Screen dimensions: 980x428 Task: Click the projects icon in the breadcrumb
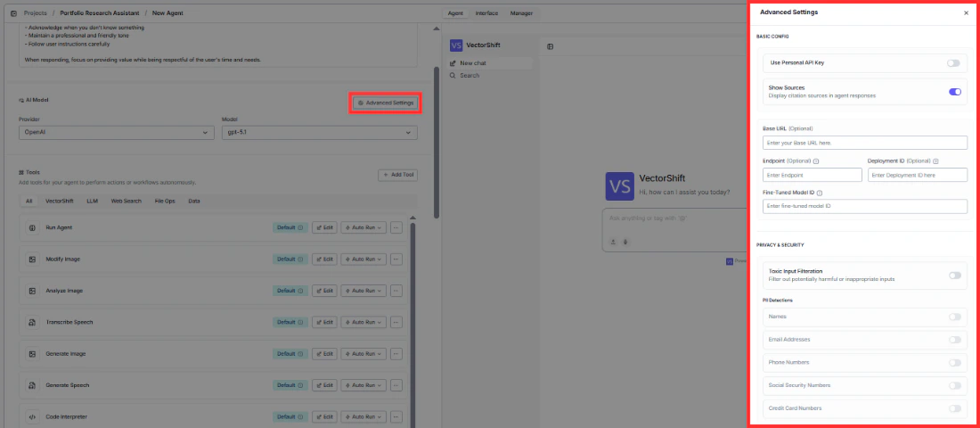coord(13,13)
